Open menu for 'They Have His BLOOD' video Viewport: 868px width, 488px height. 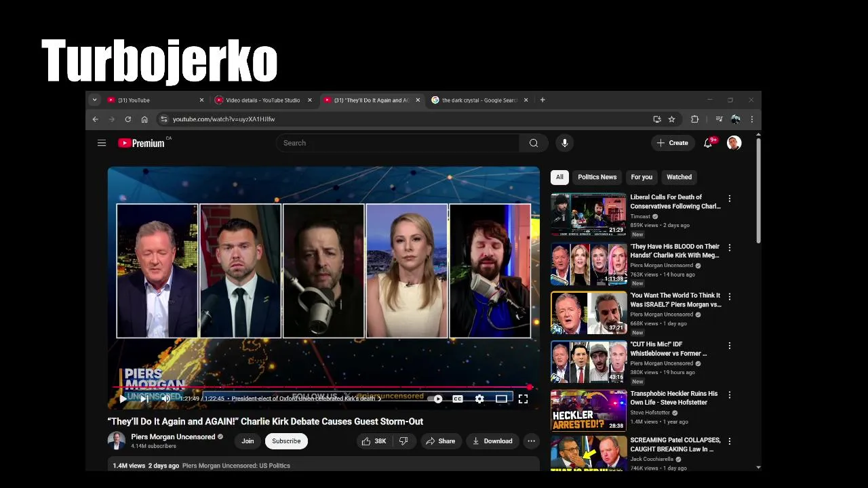[x=730, y=248]
